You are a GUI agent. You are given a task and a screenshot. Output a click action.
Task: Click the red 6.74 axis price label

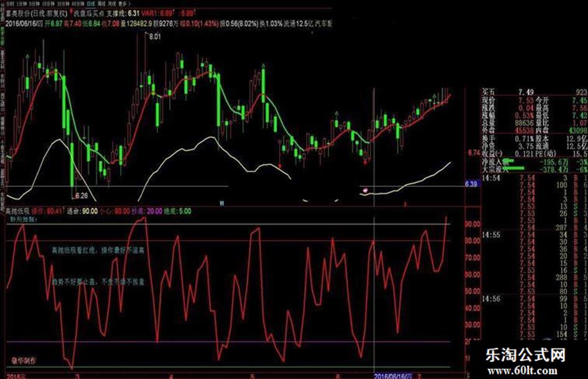pos(474,152)
